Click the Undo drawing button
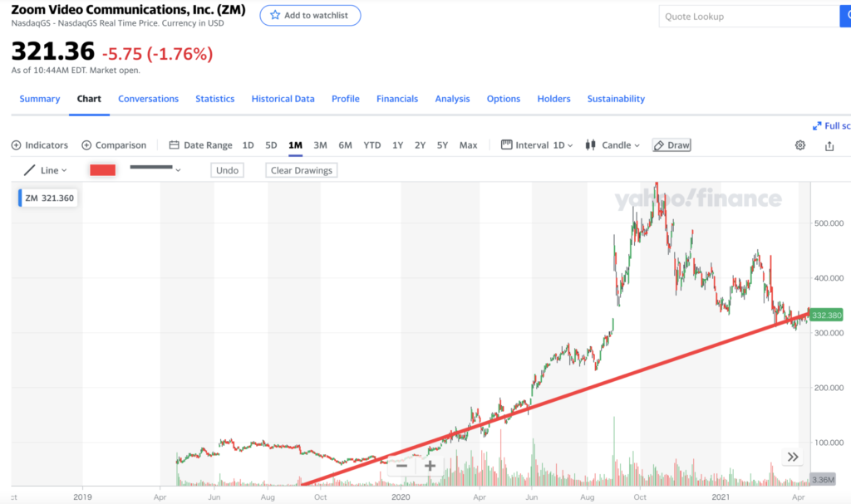 click(x=227, y=170)
